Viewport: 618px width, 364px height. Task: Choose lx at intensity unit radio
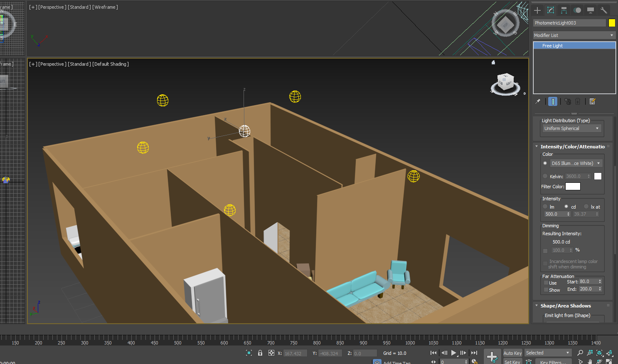pyautogui.click(x=586, y=207)
